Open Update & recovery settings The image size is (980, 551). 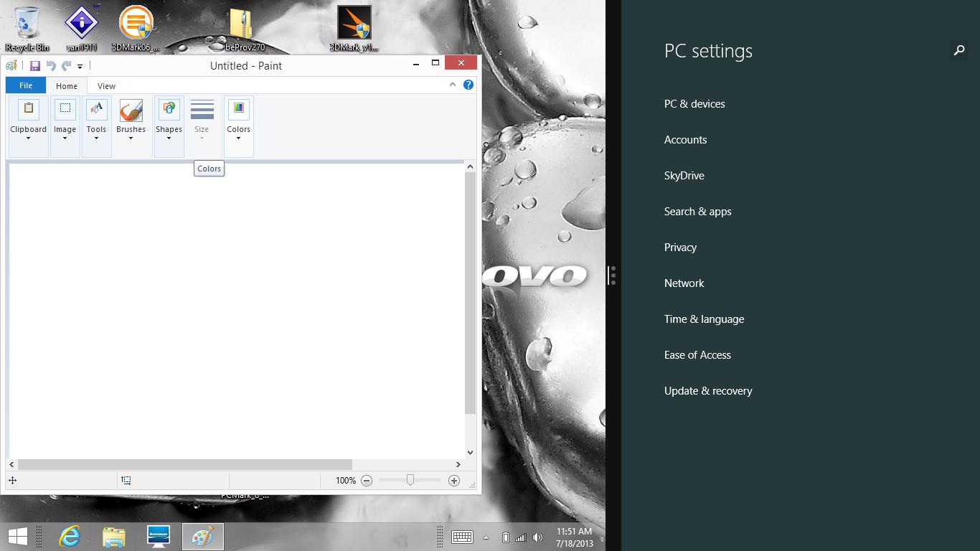(708, 391)
